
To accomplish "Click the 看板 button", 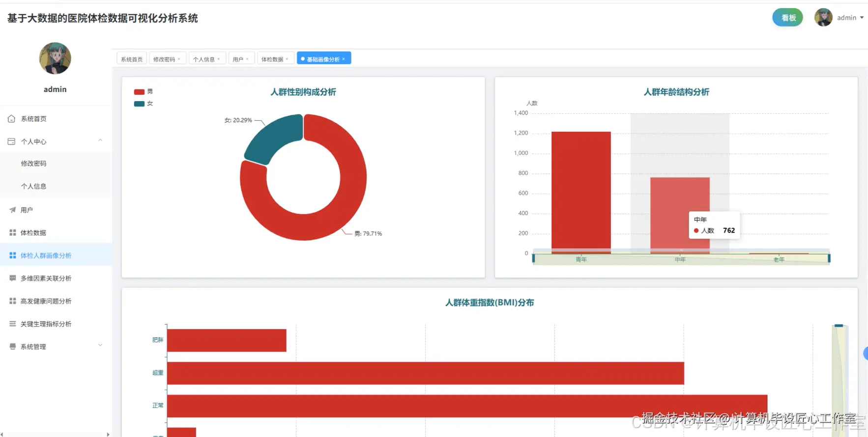I will tap(788, 18).
